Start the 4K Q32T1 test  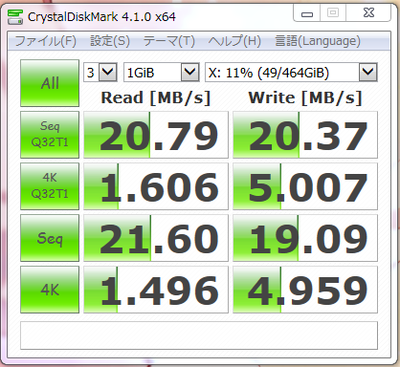pos(50,186)
